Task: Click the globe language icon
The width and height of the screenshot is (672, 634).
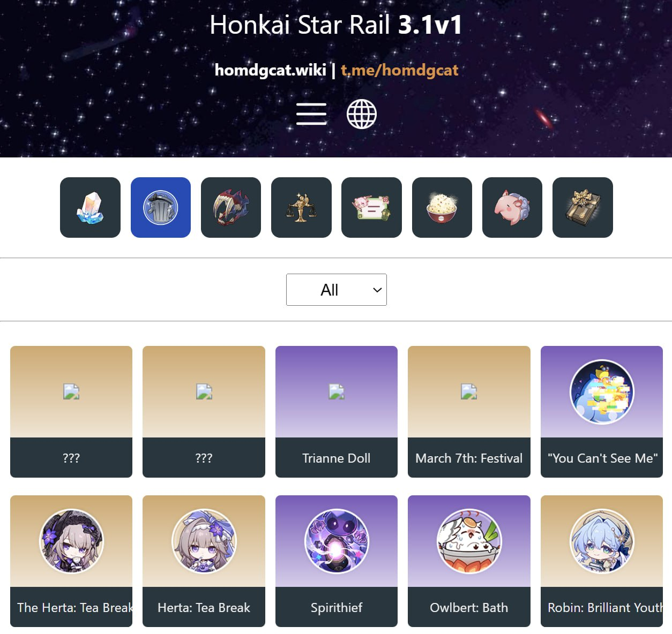Action: point(362,114)
